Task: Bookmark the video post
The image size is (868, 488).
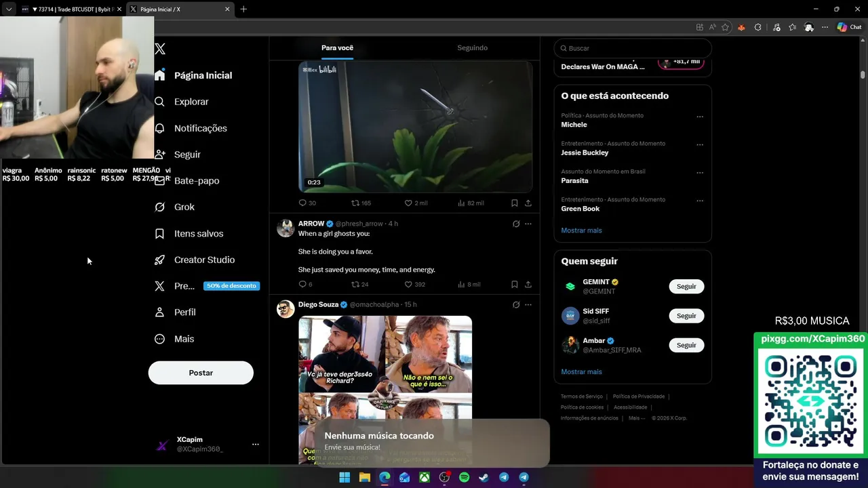Action: tap(514, 203)
